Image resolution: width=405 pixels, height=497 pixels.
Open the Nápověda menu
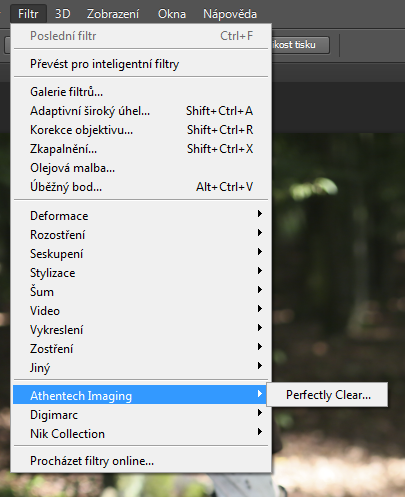pos(230,14)
